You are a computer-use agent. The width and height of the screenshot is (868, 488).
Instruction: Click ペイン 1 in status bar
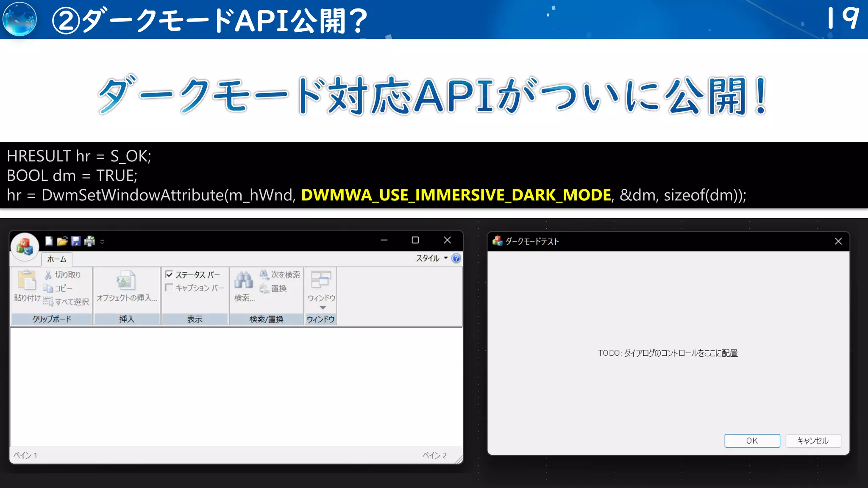click(x=25, y=455)
